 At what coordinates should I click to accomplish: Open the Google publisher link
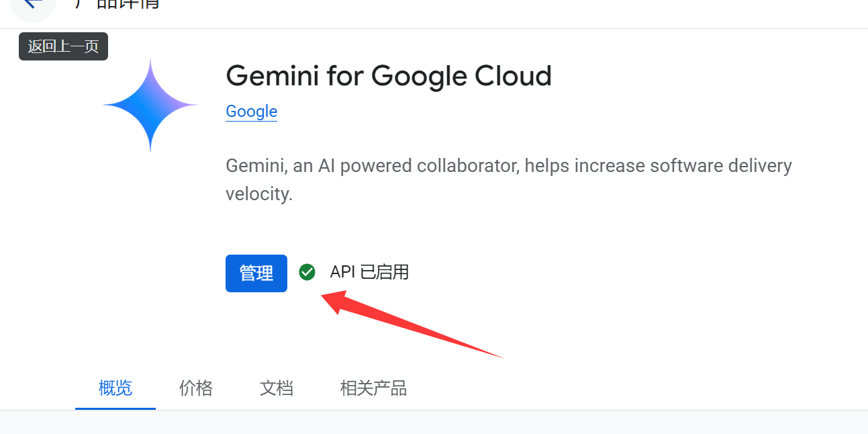coord(252,112)
